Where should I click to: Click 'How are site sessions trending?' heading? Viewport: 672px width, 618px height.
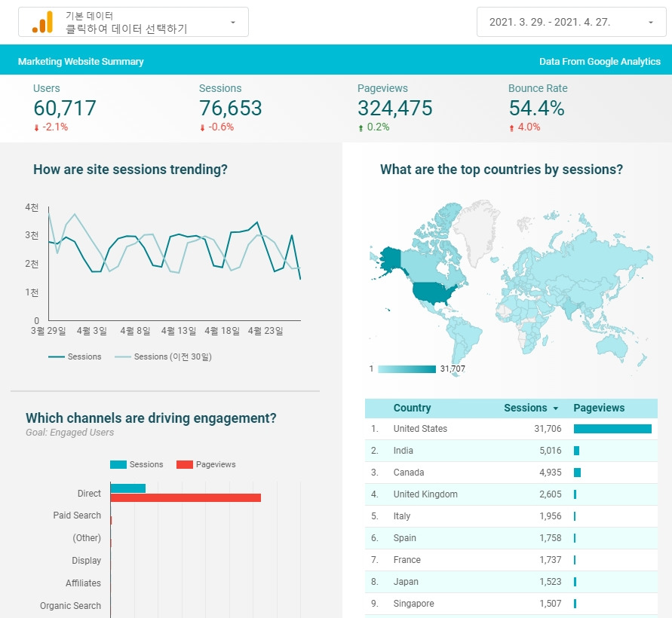tap(130, 170)
